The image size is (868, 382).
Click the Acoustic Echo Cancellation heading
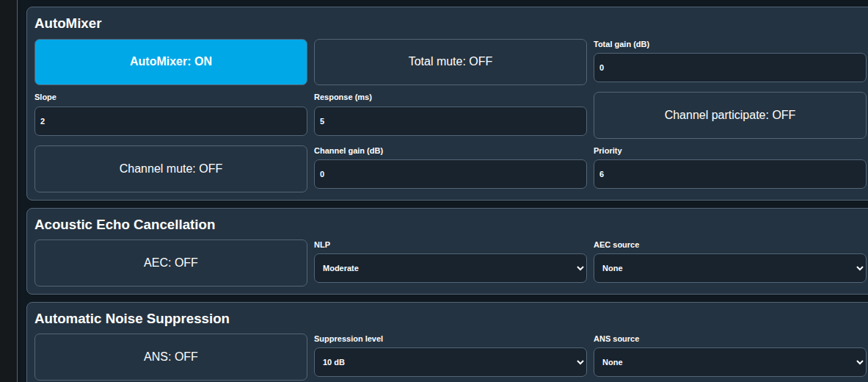(x=125, y=225)
